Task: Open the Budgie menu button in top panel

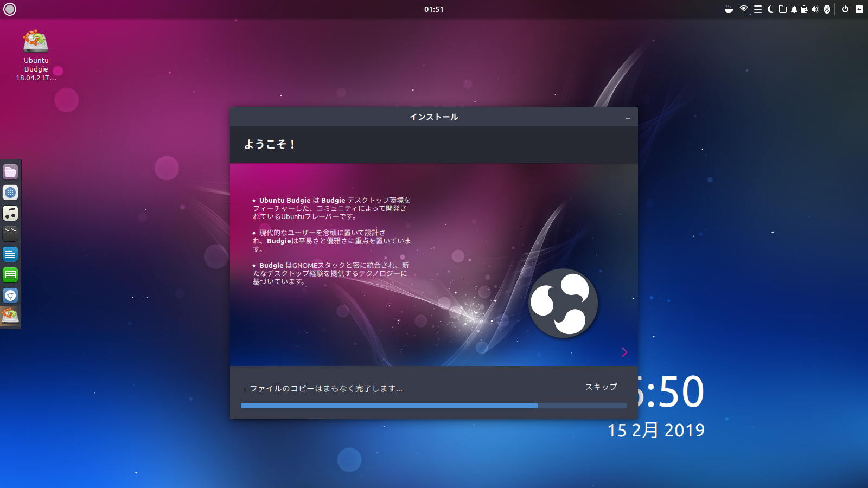Action: tap(10, 9)
